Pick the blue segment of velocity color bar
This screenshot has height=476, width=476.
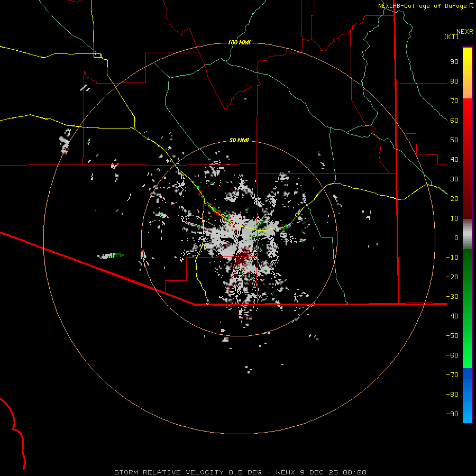click(467, 396)
